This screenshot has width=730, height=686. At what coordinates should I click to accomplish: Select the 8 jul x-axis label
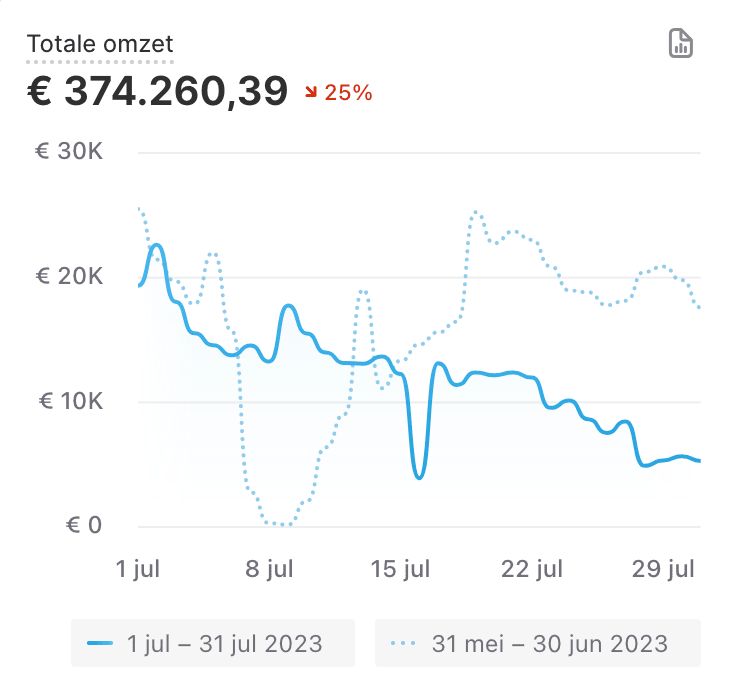tap(269, 569)
